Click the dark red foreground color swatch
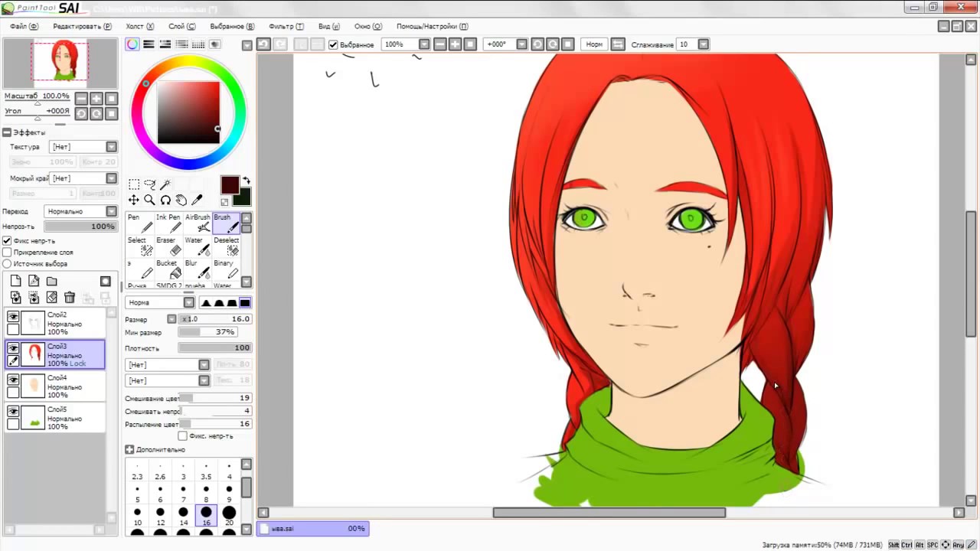The width and height of the screenshot is (980, 551). tap(230, 185)
